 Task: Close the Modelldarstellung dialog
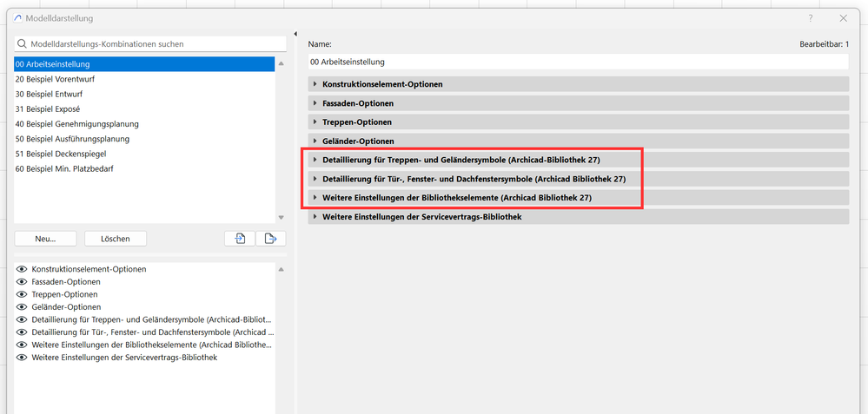coord(843,18)
